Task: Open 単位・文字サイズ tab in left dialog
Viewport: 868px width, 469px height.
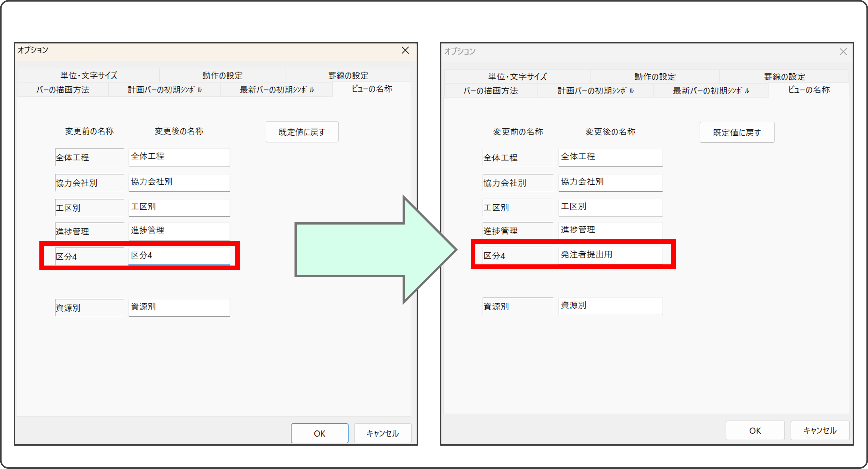Action: [89, 75]
